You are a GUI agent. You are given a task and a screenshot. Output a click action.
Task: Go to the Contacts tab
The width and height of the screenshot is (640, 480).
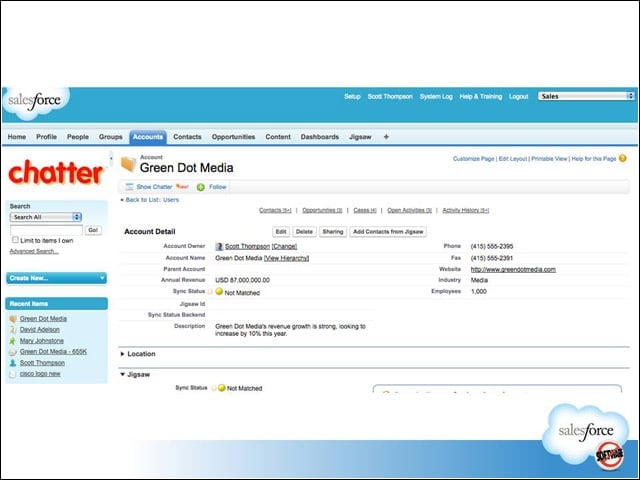coord(187,137)
